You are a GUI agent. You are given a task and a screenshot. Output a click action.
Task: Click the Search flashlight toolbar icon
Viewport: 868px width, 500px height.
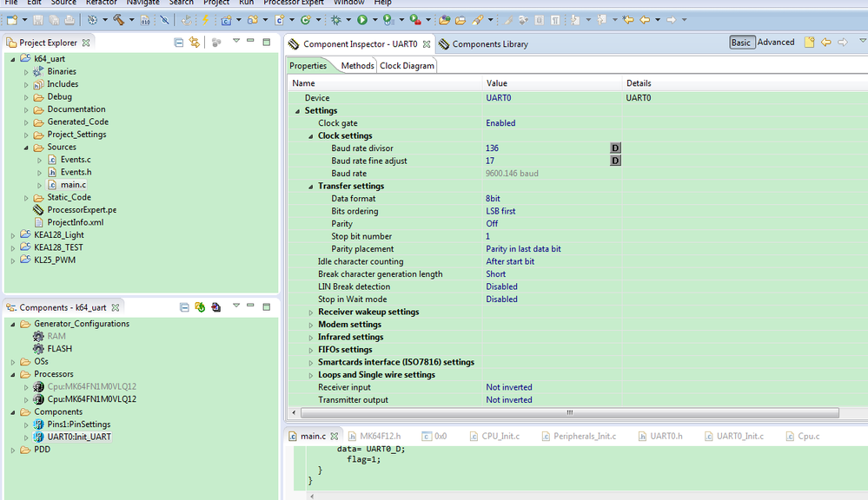[478, 20]
